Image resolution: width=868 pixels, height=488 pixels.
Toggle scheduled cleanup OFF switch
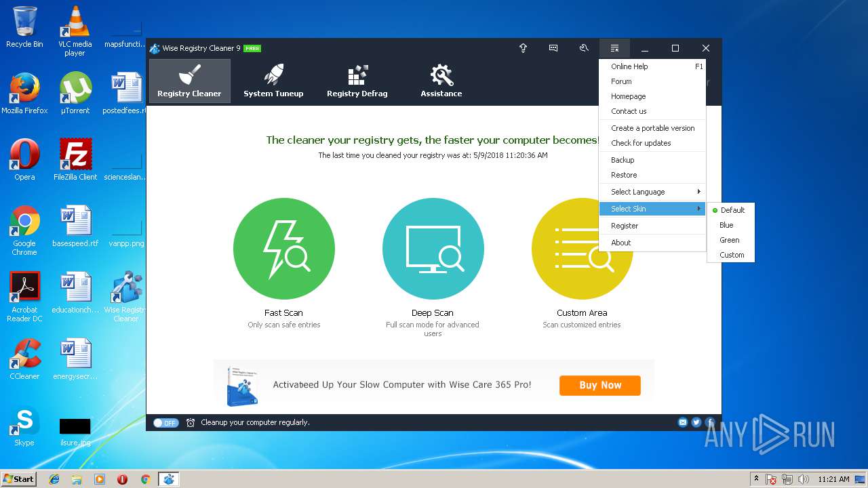coord(165,422)
